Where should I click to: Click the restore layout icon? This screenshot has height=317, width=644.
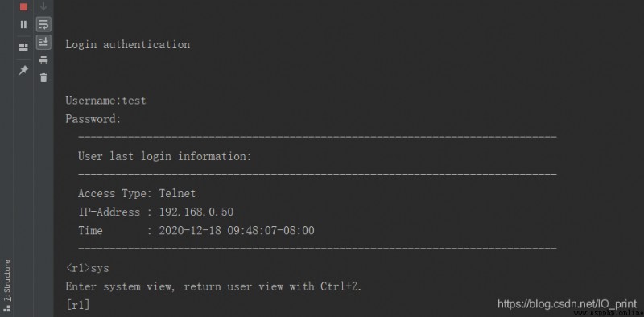pos(23,47)
